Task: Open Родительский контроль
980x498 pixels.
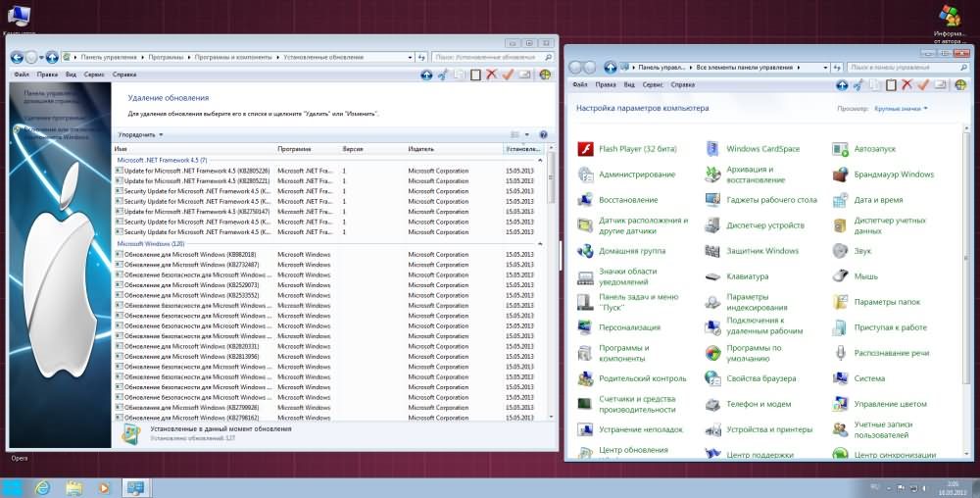Action: pos(642,378)
